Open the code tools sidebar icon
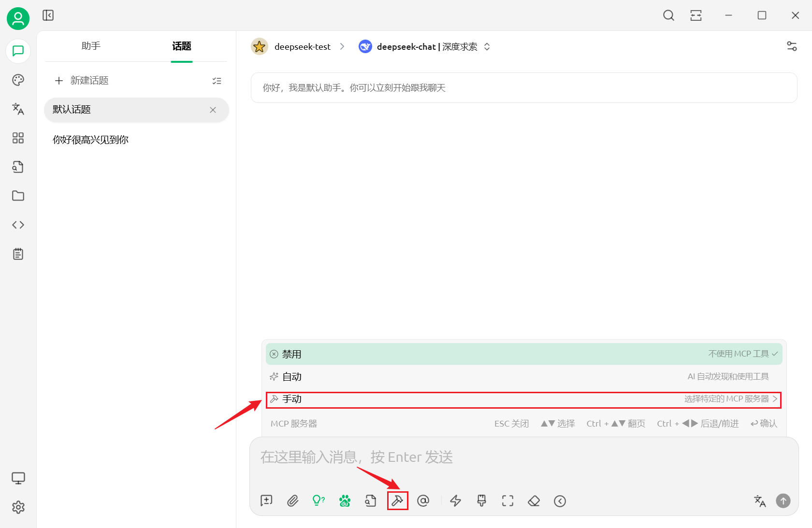 [18, 225]
